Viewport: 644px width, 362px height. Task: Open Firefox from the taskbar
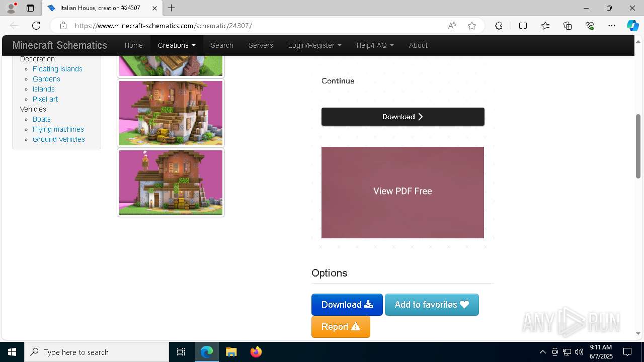(x=256, y=352)
